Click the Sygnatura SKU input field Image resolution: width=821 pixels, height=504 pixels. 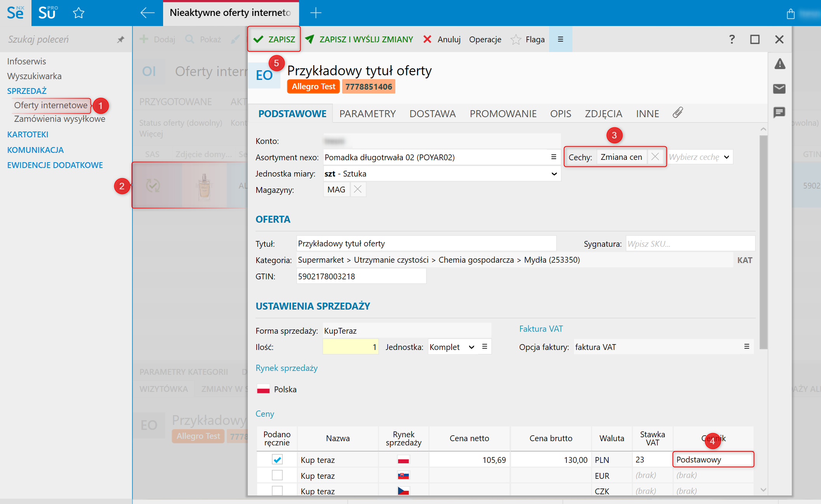(690, 244)
